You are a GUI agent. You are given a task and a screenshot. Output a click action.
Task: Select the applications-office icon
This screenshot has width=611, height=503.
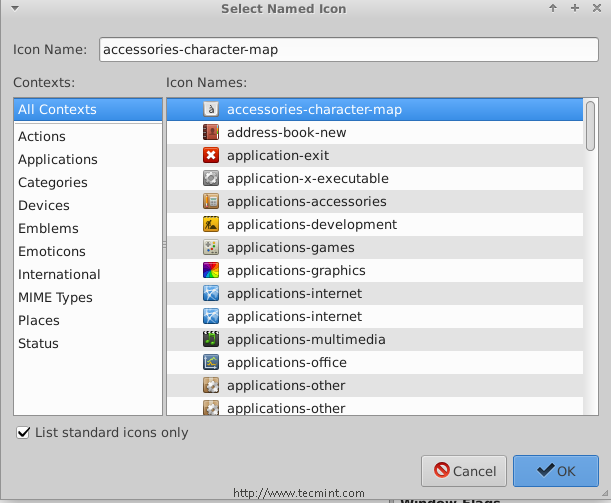coord(210,362)
